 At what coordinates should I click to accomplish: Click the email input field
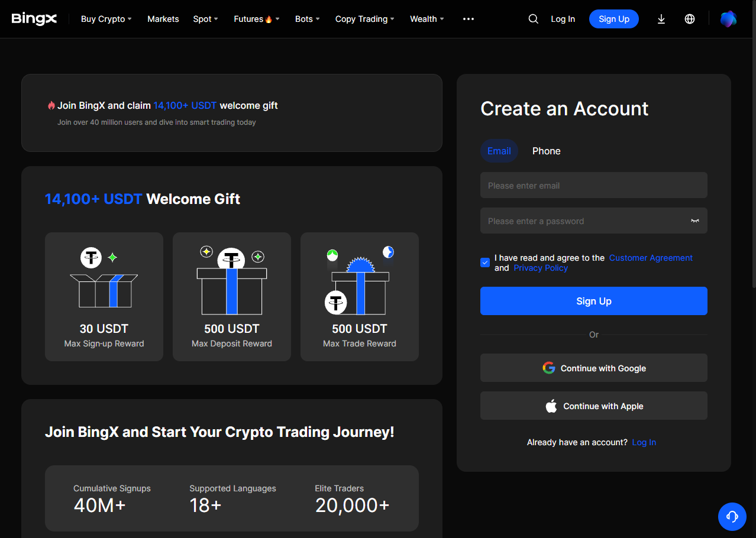(x=593, y=185)
